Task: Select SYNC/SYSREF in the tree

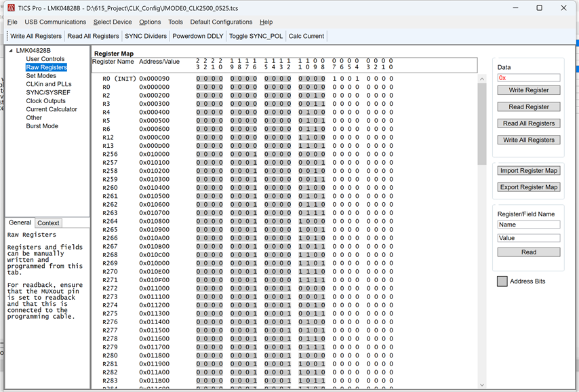Action: tap(48, 92)
